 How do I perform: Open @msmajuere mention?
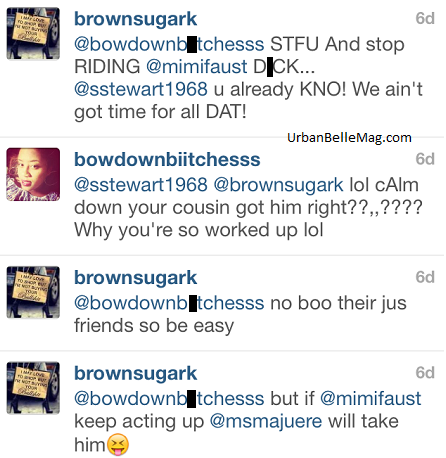point(266,421)
